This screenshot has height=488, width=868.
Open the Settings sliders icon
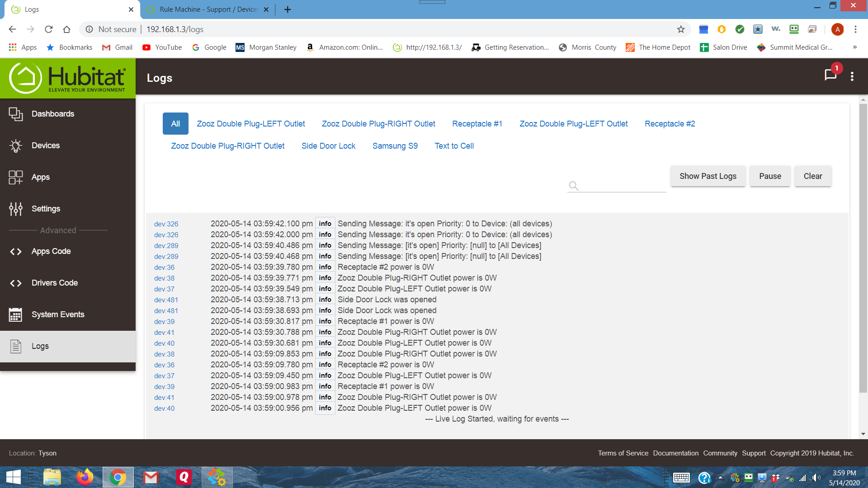tap(16, 209)
